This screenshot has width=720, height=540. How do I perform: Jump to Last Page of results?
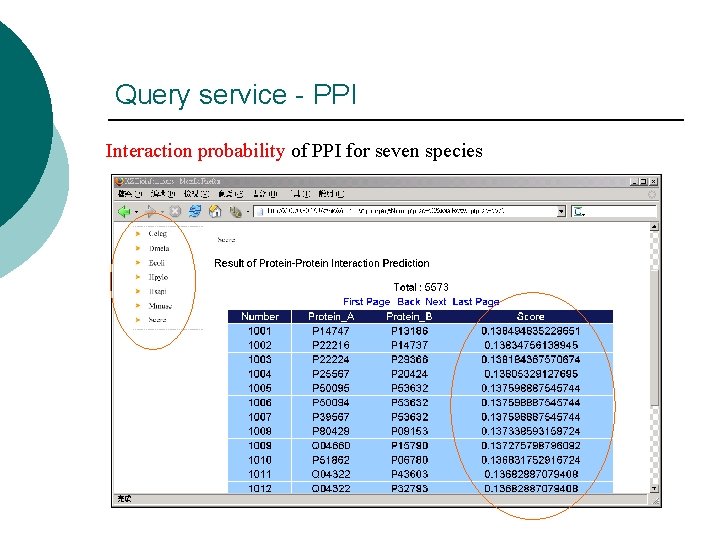(x=476, y=302)
